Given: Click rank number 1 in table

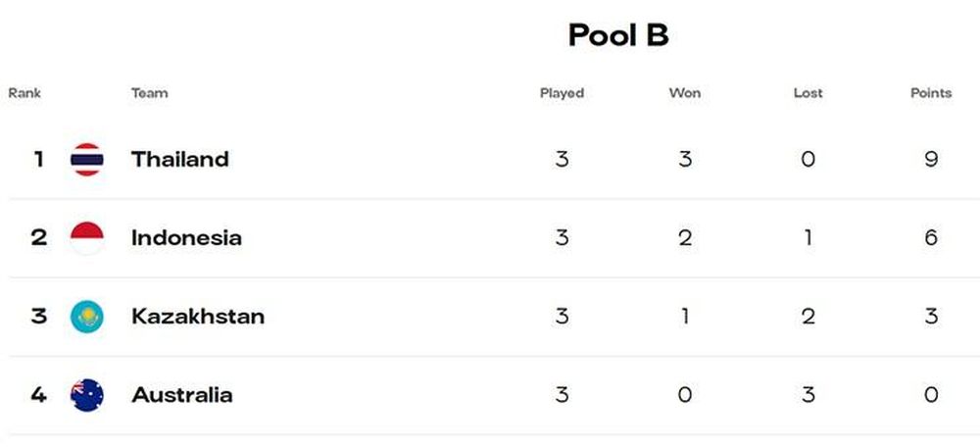Looking at the screenshot, I should click(39, 160).
